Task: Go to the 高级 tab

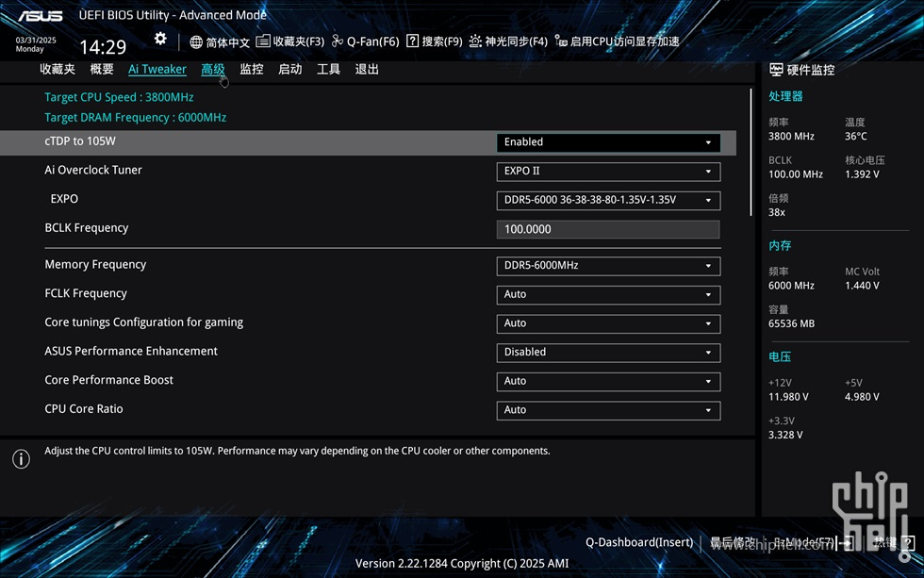Action: 213,69
